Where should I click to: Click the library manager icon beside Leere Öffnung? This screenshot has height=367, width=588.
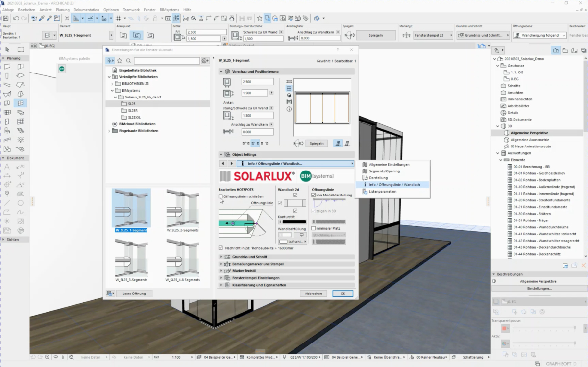110,293
